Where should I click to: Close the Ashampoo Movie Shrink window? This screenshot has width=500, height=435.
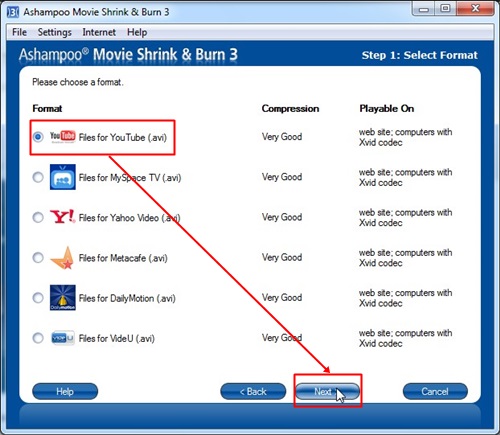[475, 8]
